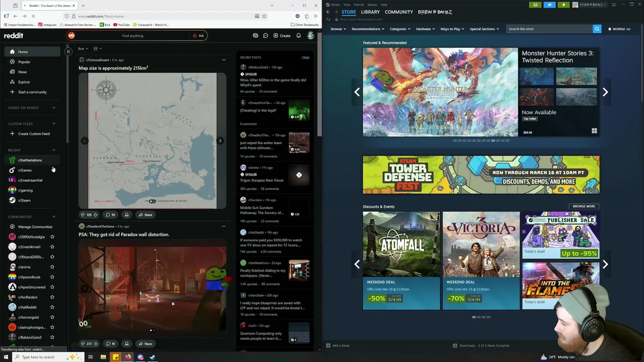This screenshot has width=644, height=362.
Task: Toggle favorite star for r/anime
Action: pos(52,267)
